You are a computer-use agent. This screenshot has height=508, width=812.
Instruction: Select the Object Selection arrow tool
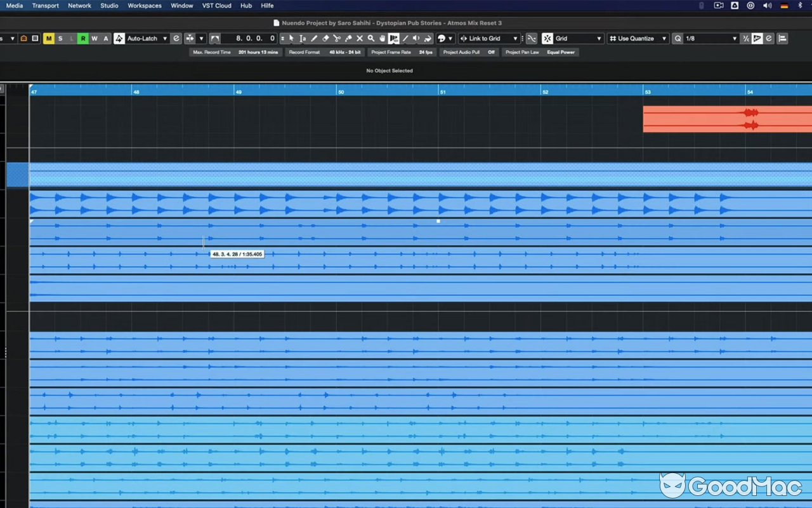pos(292,39)
